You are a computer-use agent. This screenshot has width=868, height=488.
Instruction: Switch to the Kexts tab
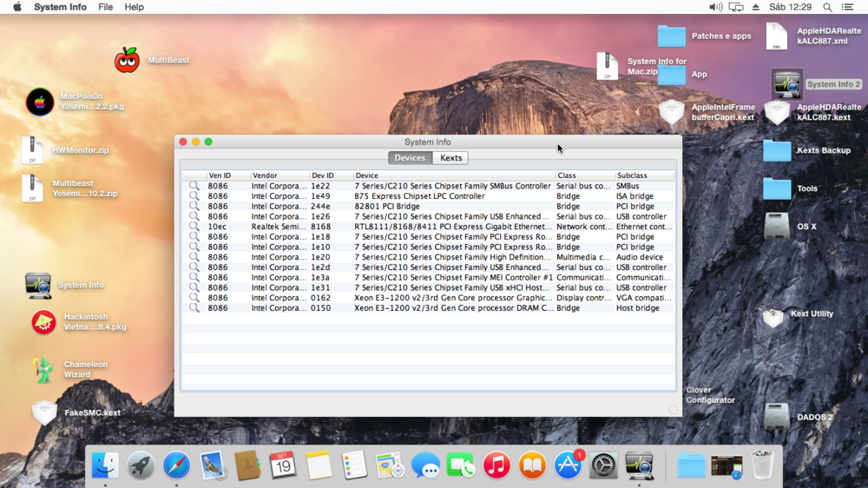[450, 158]
